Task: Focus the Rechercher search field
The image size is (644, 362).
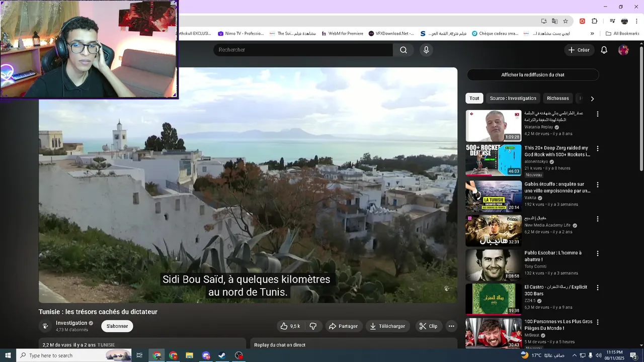Action: click(x=303, y=50)
